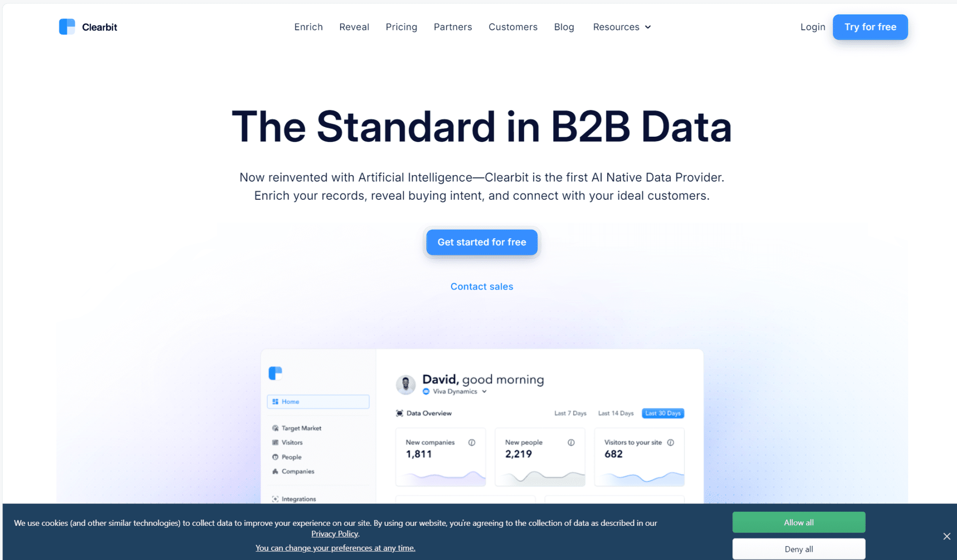
Task: Click the Blog navigation tab
Action: click(564, 27)
